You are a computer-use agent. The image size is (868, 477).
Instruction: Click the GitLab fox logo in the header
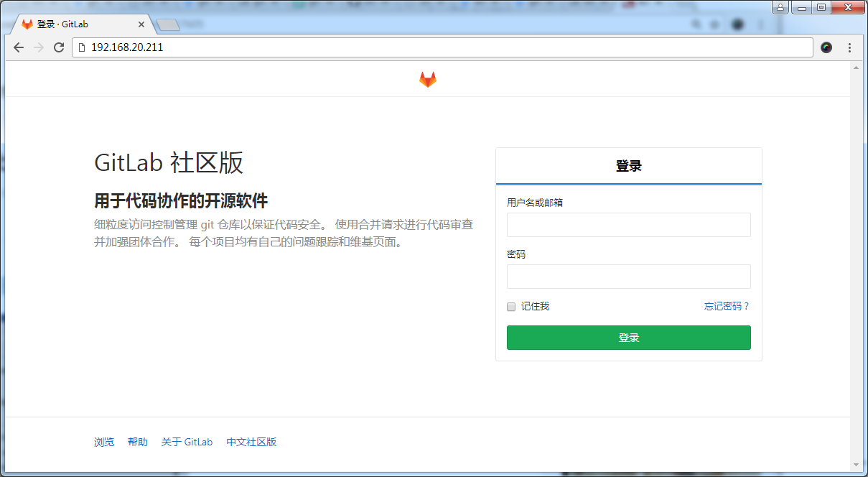(x=428, y=80)
